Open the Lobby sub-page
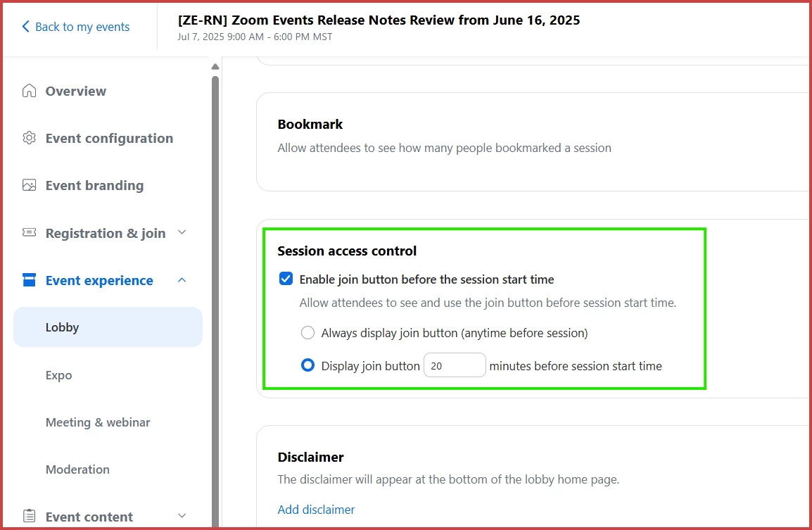812x530 pixels. 108,327
